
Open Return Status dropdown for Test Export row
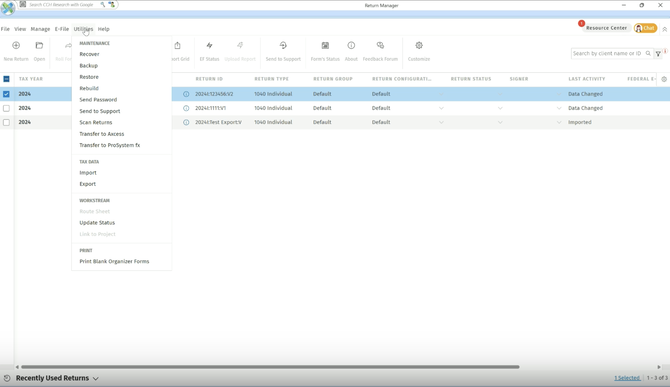tap(500, 122)
